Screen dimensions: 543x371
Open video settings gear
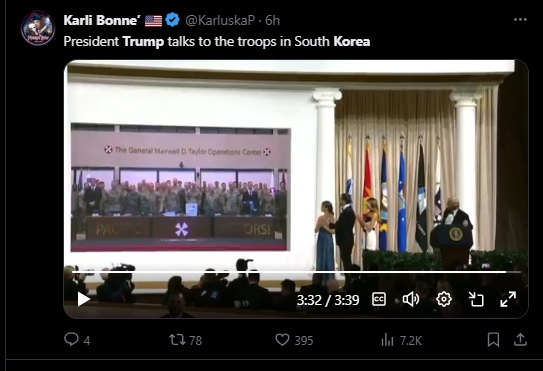pos(444,299)
